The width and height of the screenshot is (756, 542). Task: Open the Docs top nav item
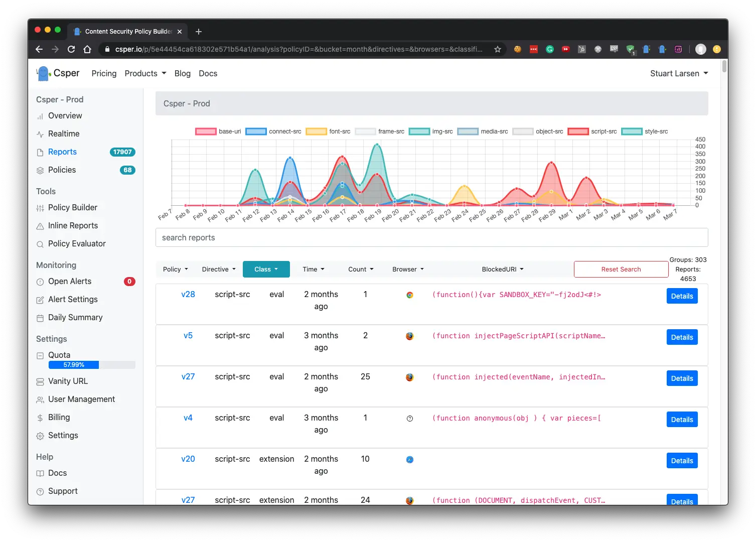(x=208, y=73)
